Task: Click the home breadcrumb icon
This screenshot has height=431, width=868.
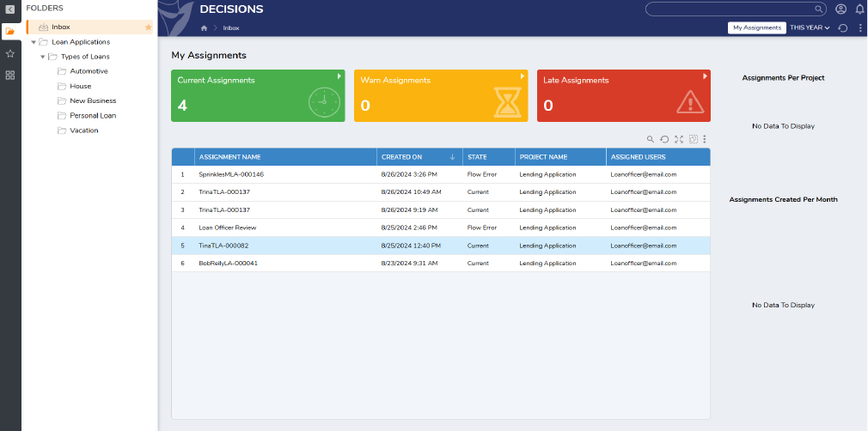Action: (x=204, y=28)
